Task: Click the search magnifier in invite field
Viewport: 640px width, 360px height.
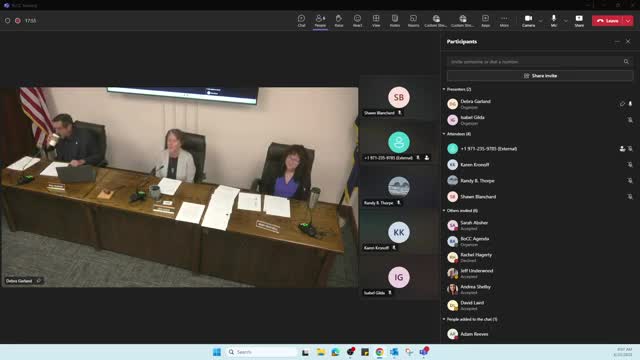Action: (x=626, y=62)
